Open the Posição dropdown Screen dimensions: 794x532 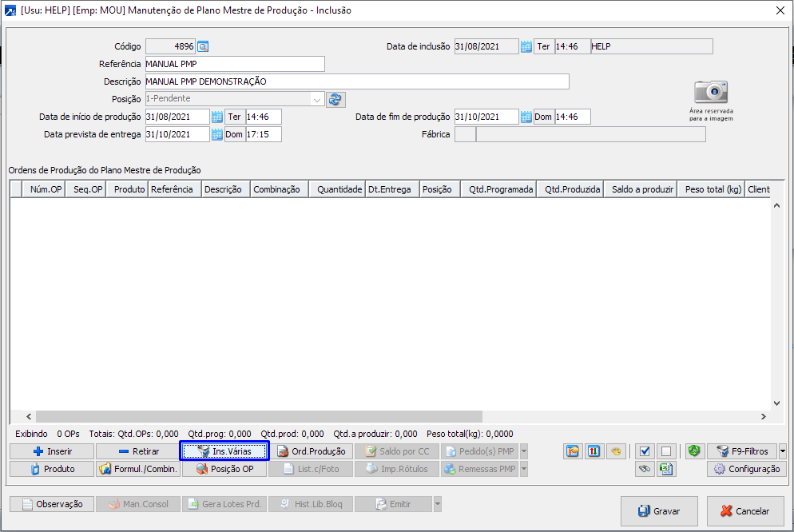click(317, 99)
